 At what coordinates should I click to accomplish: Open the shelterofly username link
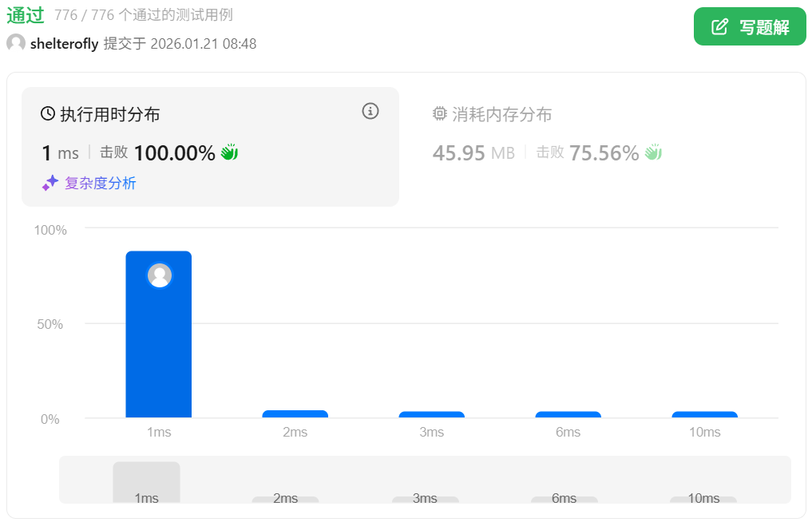pyautogui.click(x=64, y=44)
